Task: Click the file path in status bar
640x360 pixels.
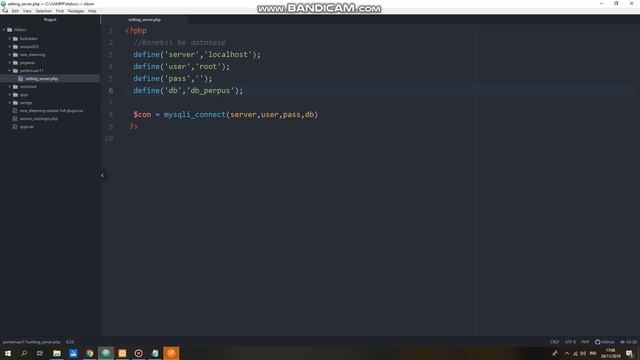Action: [x=31, y=342]
